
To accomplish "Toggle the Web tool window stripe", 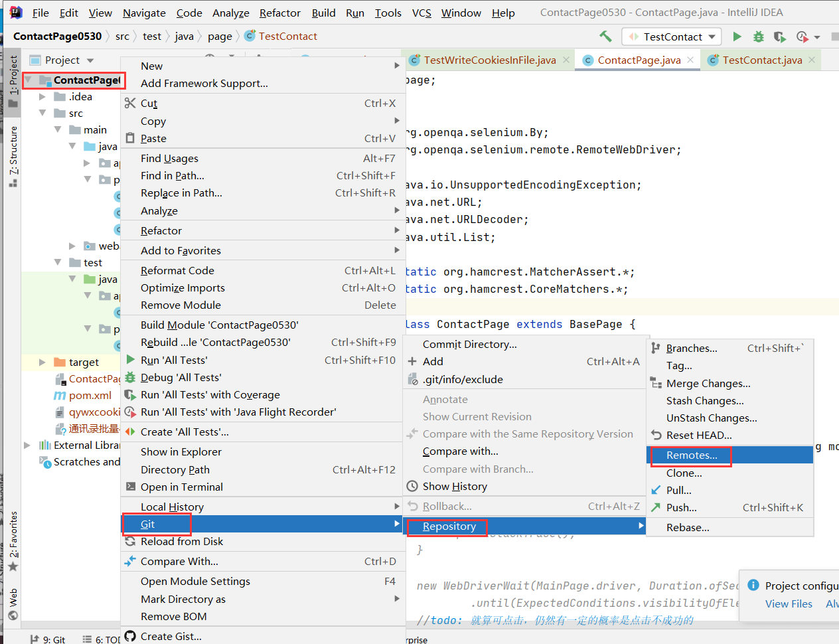I will pyautogui.click(x=13, y=603).
